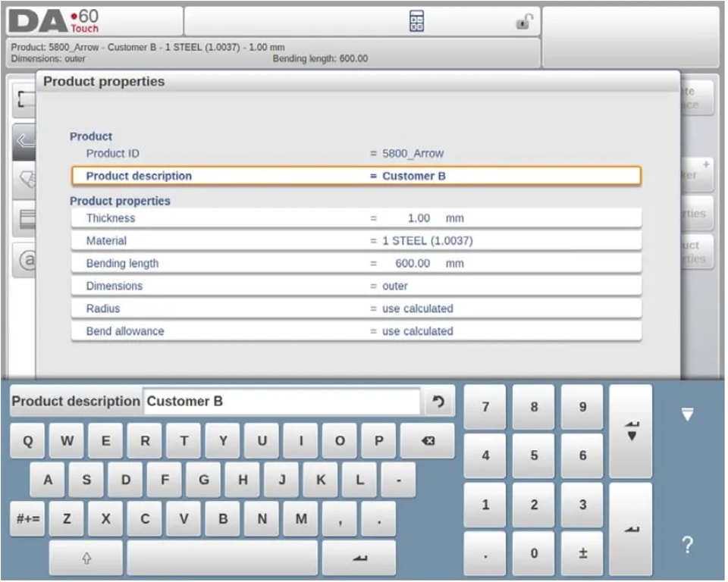Tap the Z key
728x582 pixels.
click(x=67, y=519)
